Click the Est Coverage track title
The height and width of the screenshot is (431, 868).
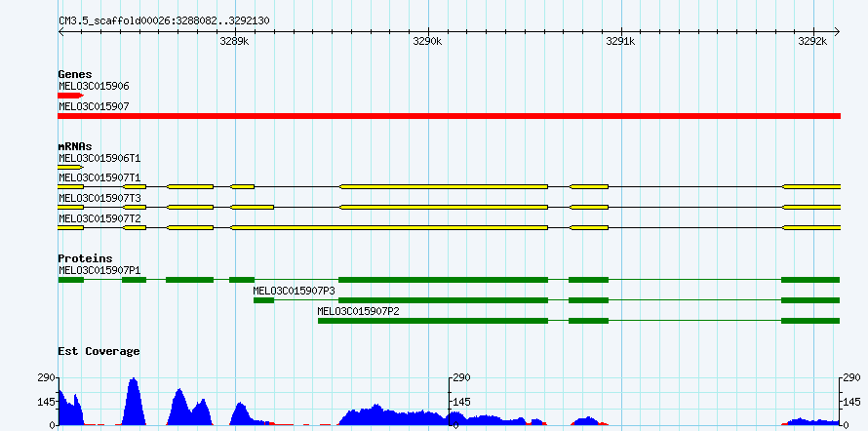(x=99, y=351)
